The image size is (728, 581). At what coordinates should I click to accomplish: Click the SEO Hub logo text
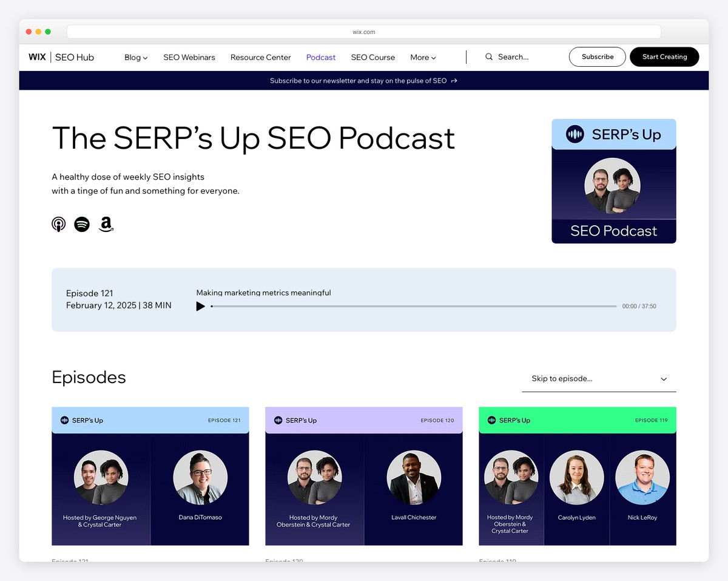[x=74, y=57]
